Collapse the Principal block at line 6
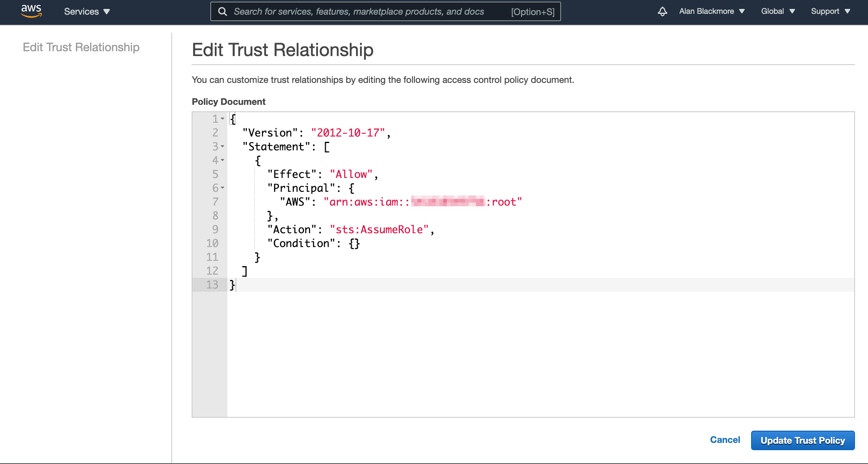Viewport: 868px width, 464px height. (x=222, y=188)
